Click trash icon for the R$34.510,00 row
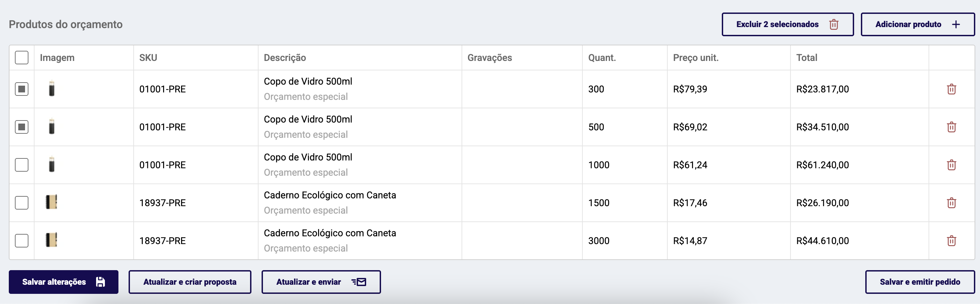 [951, 127]
